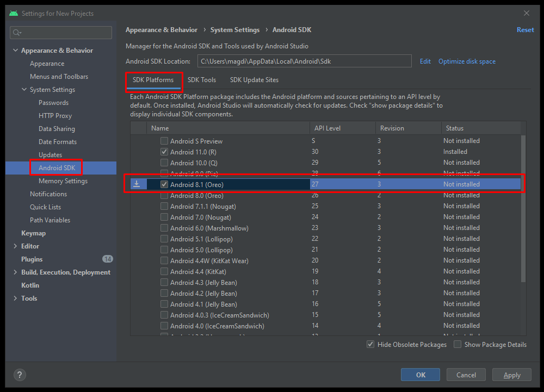Select the Android 7.0 (Nougat) row

pyautogui.click(x=326, y=217)
